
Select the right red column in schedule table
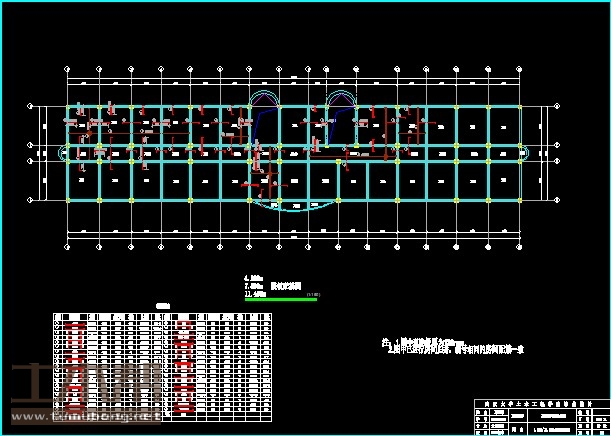pos(183,365)
